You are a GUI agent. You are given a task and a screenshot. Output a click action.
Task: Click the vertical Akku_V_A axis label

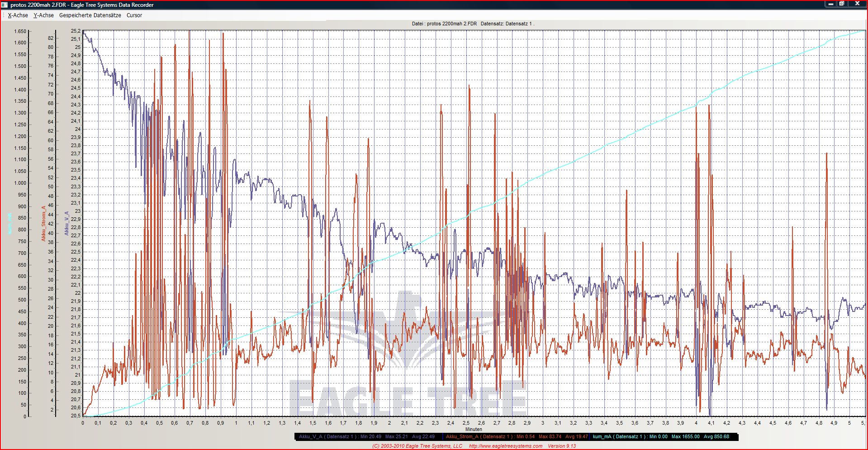66,223
